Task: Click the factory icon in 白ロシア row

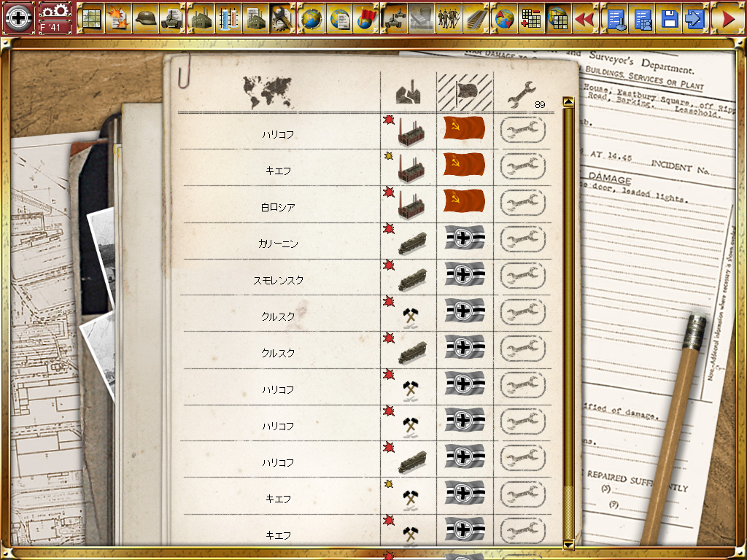Action: (411, 205)
